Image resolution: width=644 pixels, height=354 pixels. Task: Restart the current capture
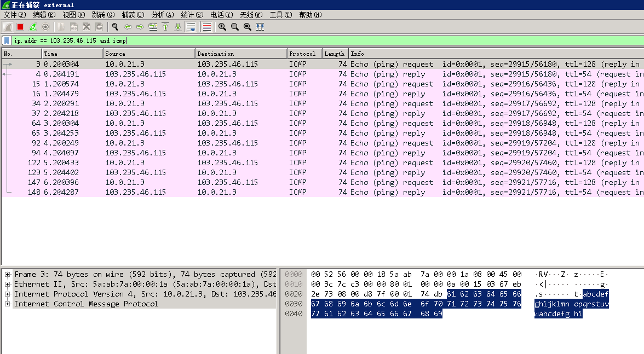click(x=33, y=27)
